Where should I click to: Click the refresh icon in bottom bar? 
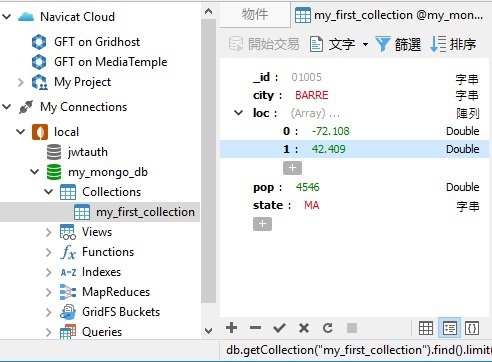328,328
